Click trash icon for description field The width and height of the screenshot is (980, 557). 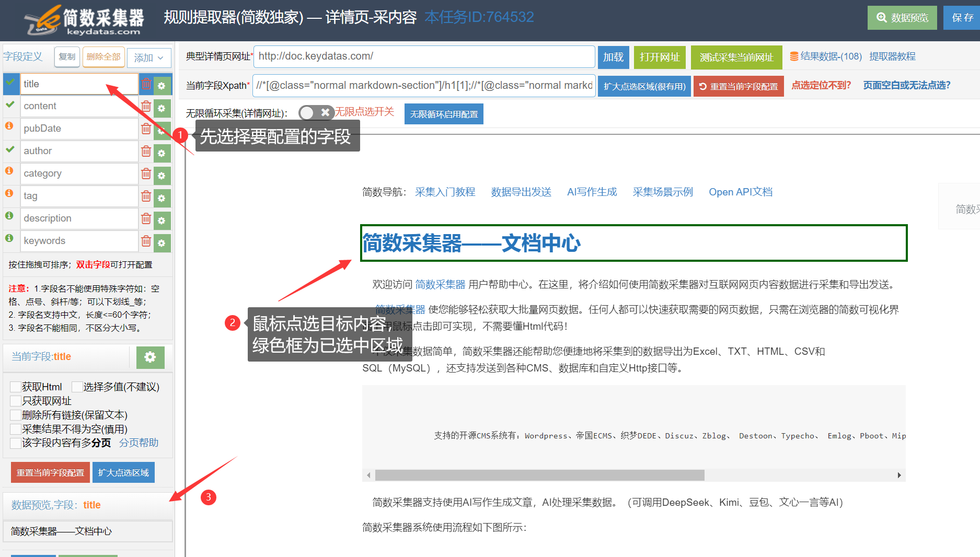(146, 218)
